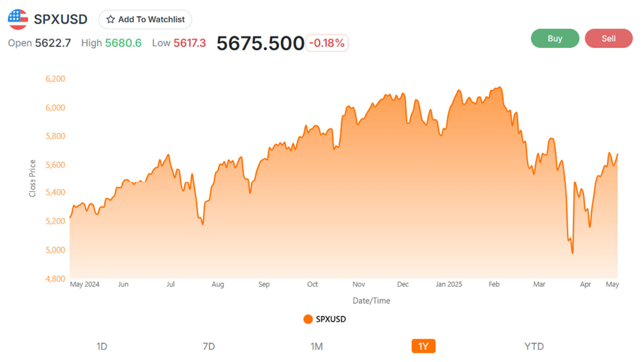Select the active 1Y range tab
This screenshot has height=362, width=644.
(x=423, y=346)
